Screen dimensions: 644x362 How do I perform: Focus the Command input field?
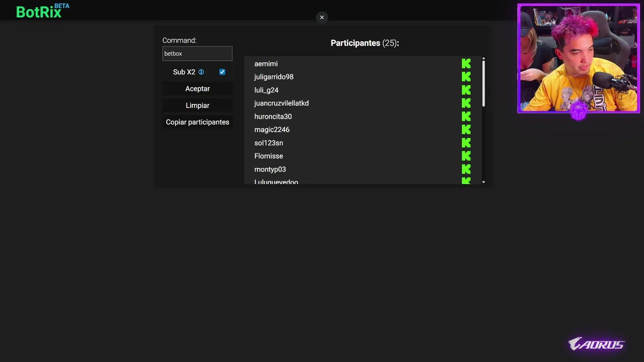(197, 54)
